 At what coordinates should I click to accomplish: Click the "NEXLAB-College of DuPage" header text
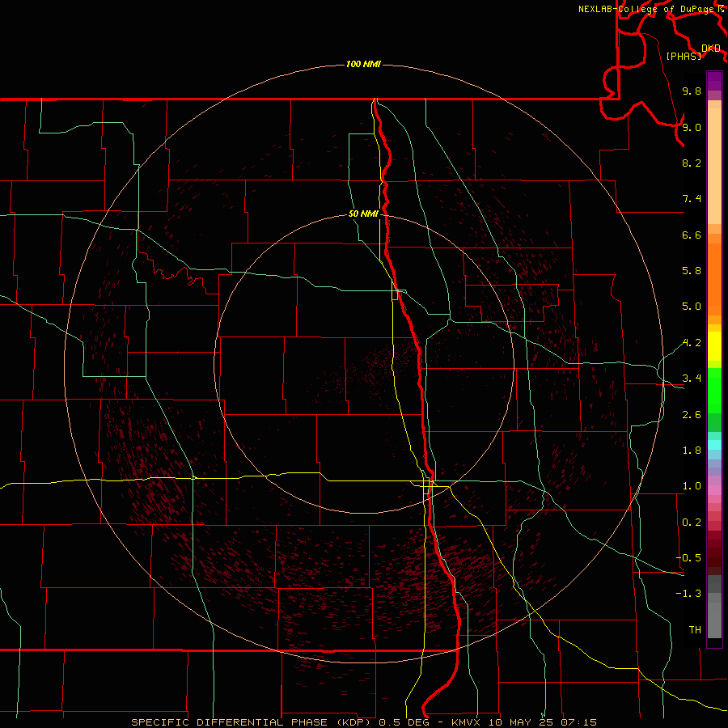point(646,9)
